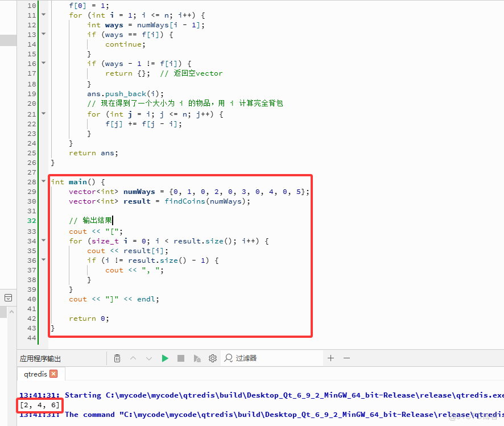The image size is (504, 426).
Task: Collapse the for loop at line 11
Action: [43, 14]
